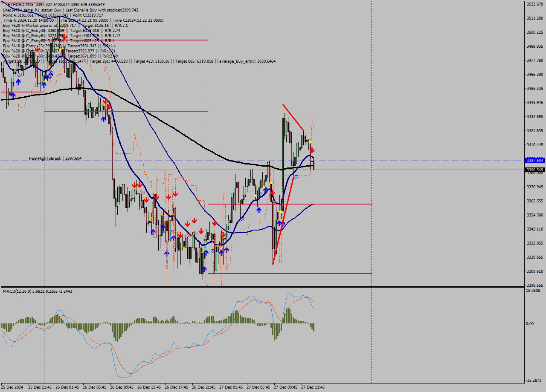
Task: Click the 3432.890 price axis label
Action: [x=535, y=116]
